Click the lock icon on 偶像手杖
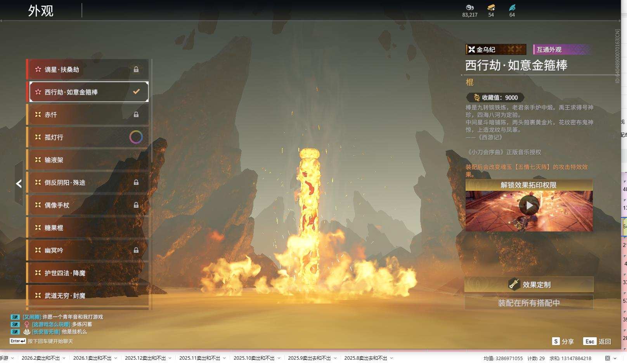Image resolution: width=627 pixels, height=364 pixels. pos(136,205)
